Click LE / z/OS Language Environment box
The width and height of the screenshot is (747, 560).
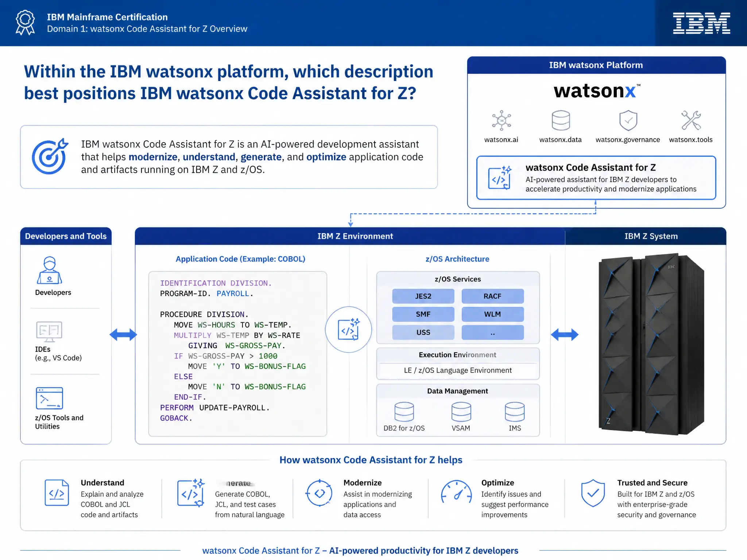458,370
